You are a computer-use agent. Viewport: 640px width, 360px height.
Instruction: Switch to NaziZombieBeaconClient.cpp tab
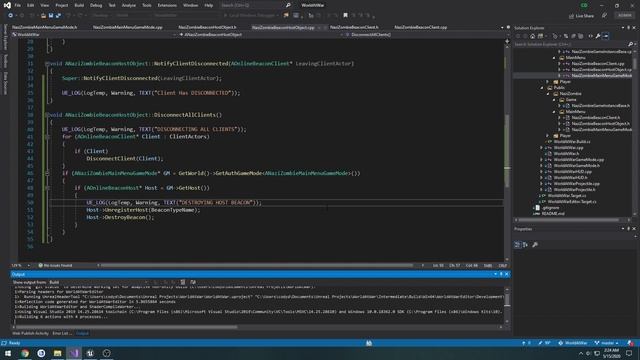[x=420, y=27]
